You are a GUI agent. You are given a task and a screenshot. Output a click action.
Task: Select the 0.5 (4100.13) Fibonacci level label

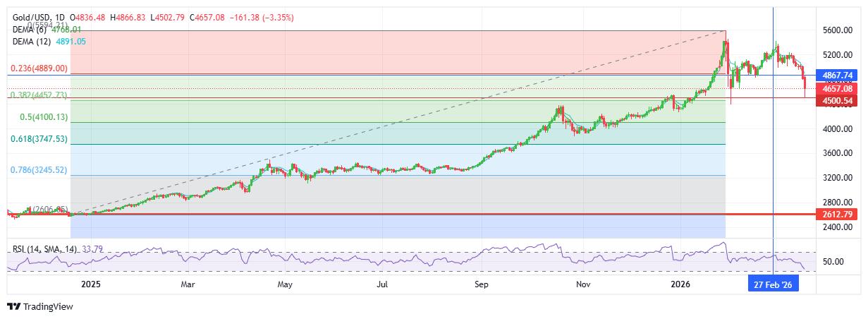coord(44,117)
